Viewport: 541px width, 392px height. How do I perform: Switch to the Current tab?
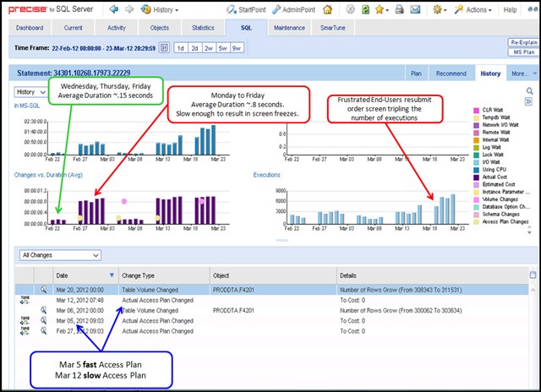click(73, 28)
